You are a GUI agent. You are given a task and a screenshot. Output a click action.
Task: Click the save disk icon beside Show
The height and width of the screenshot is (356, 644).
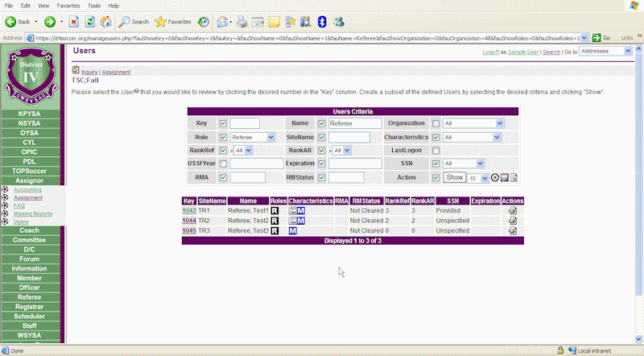pyautogui.click(x=505, y=177)
